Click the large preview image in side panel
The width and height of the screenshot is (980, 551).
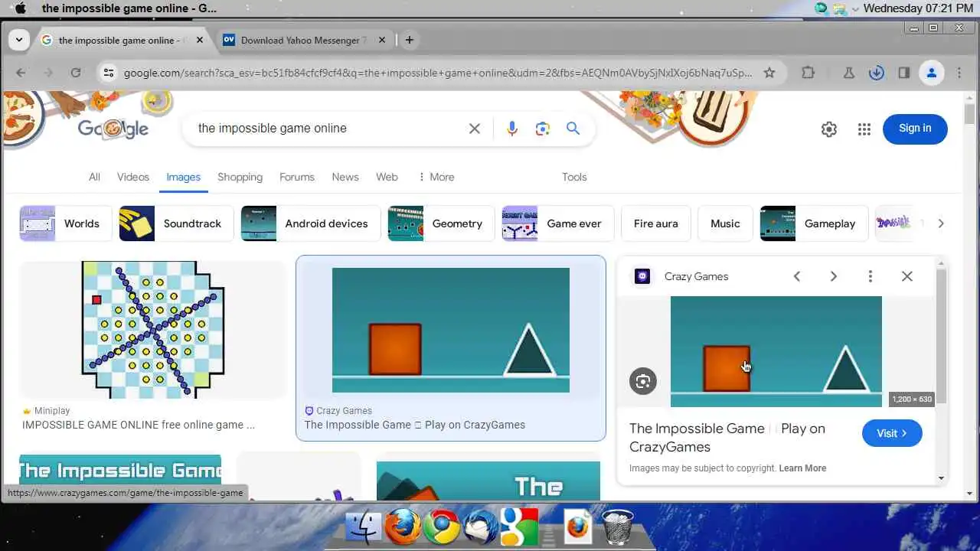(776, 351)
